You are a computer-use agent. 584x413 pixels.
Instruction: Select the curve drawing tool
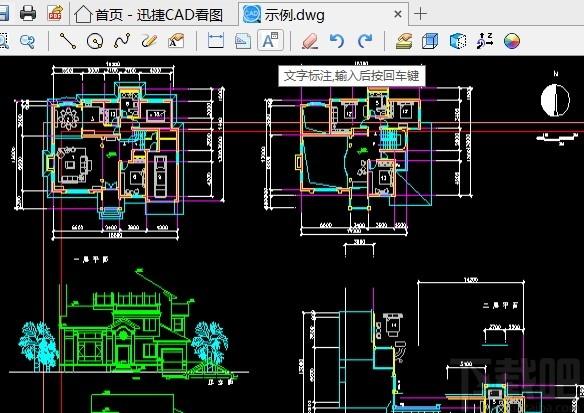(122, 41)
